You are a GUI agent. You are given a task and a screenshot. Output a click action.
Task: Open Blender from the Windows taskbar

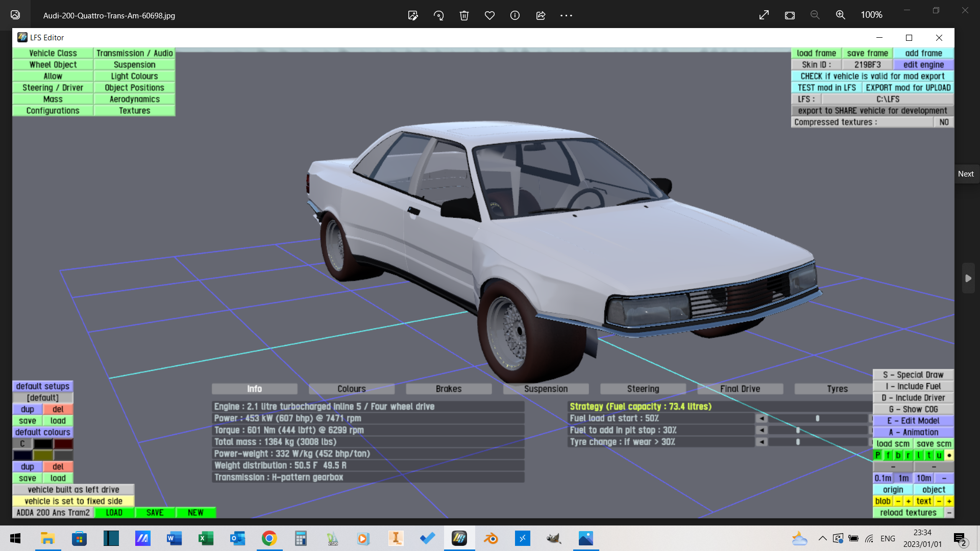coord(491,538)
